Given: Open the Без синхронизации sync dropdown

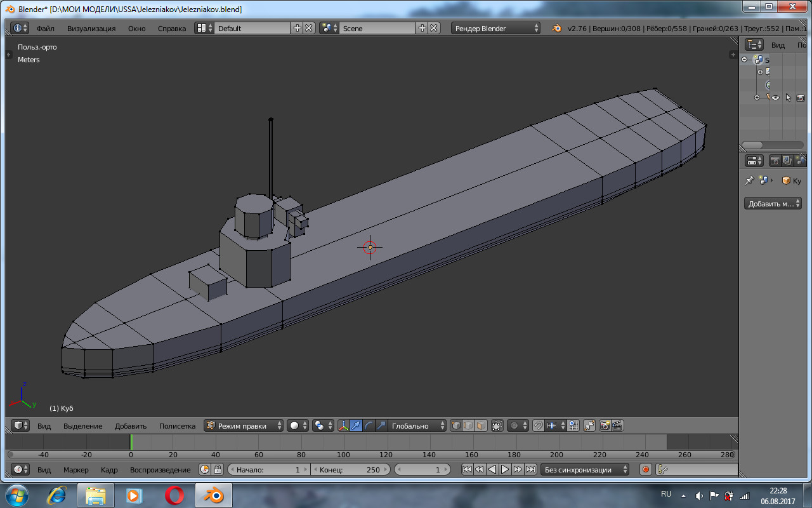Looking at the screenshot, I should pyautogui.click(x=585, y=469).
